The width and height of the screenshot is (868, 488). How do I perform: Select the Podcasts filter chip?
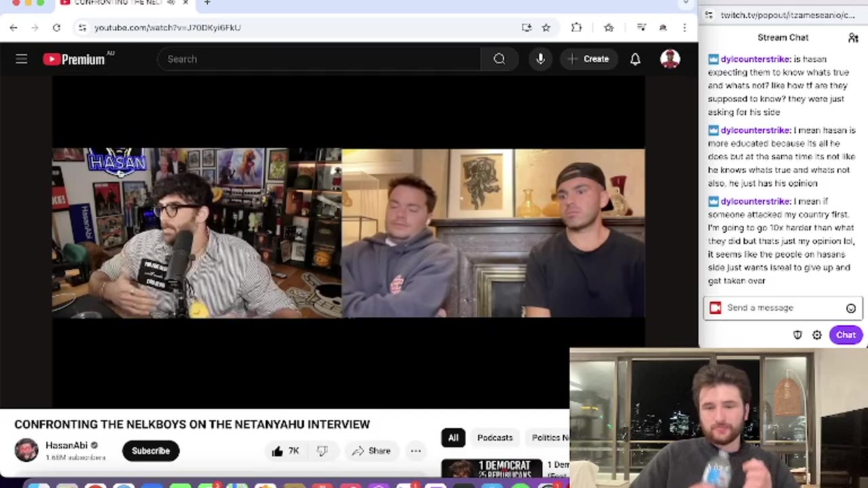495,438
